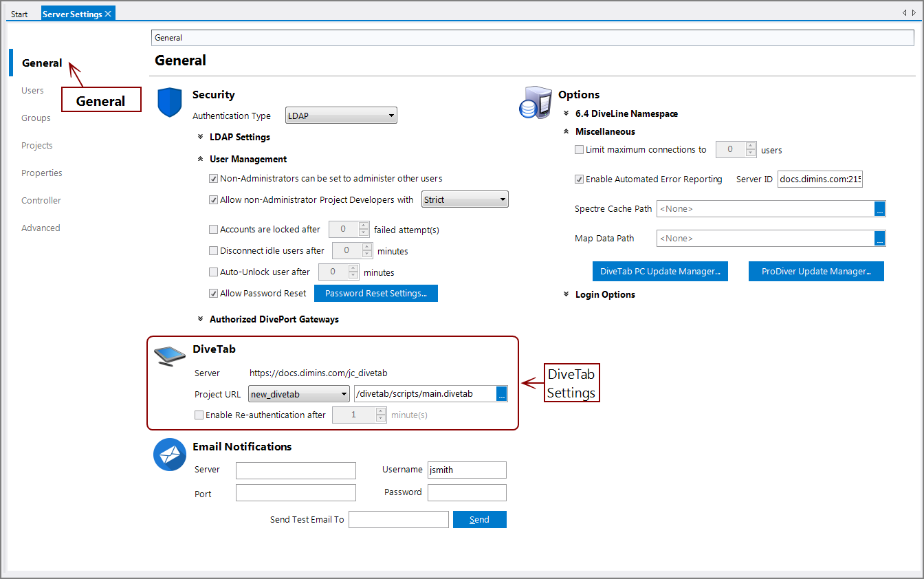Open the Authentication Type dropdown
Viewport: 924px width, 579px height.
coord(341,116)
